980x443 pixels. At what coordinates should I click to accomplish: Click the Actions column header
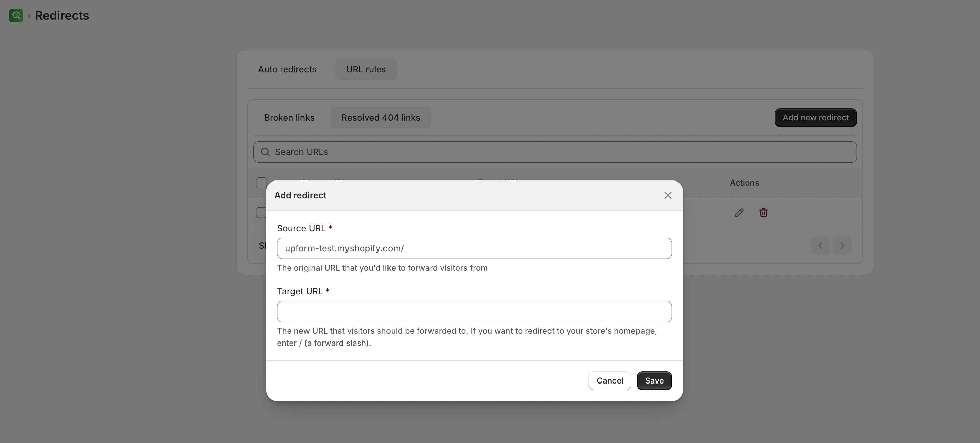click(744, 183)
